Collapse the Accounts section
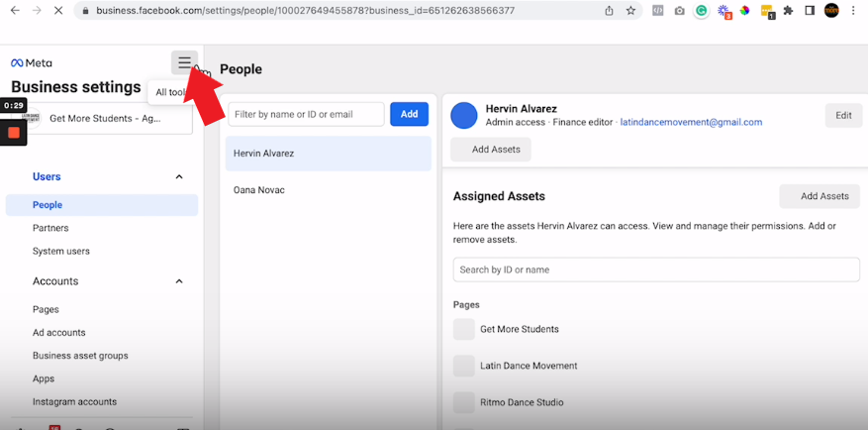The height and width of the screenshot is (430, 868). pos(179,281)
